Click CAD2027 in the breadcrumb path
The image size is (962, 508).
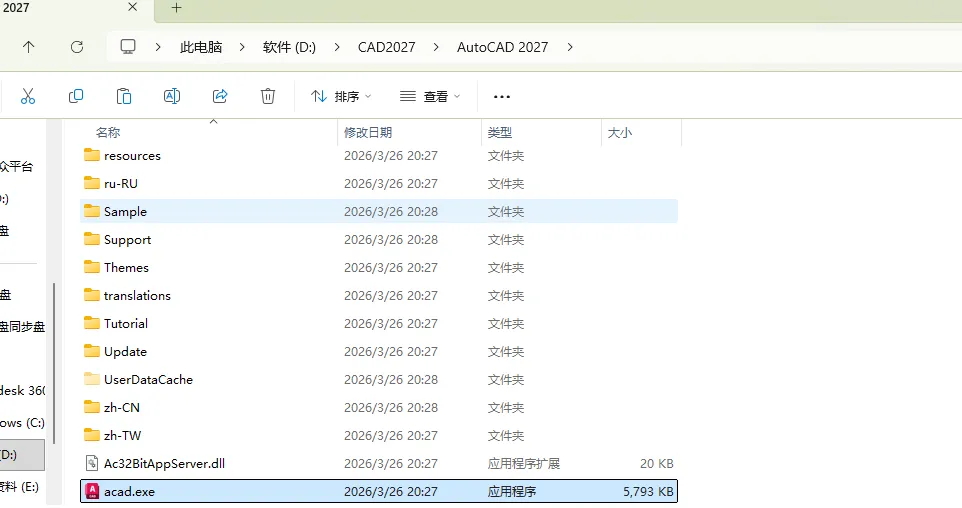pos(387,47)
